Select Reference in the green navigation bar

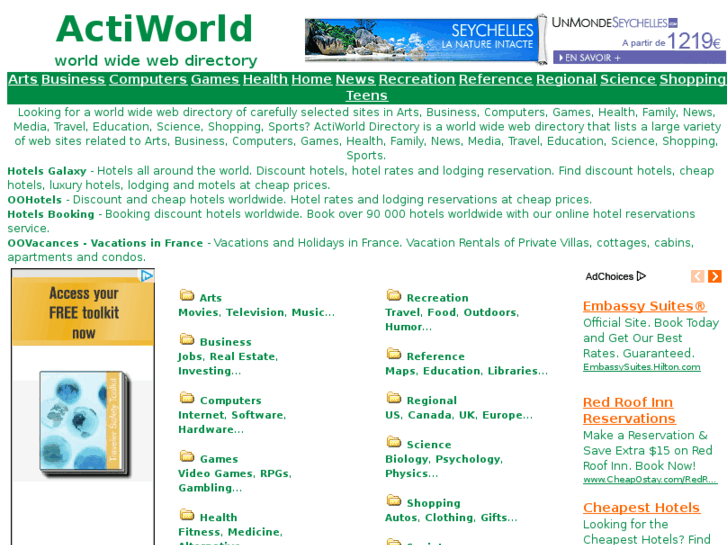[496, 79]
